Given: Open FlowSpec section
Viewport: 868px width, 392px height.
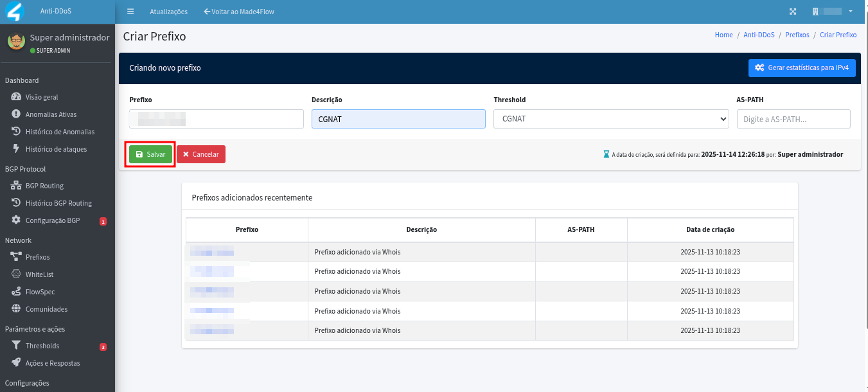Looking at the screenshot, I should pos(40,292).
